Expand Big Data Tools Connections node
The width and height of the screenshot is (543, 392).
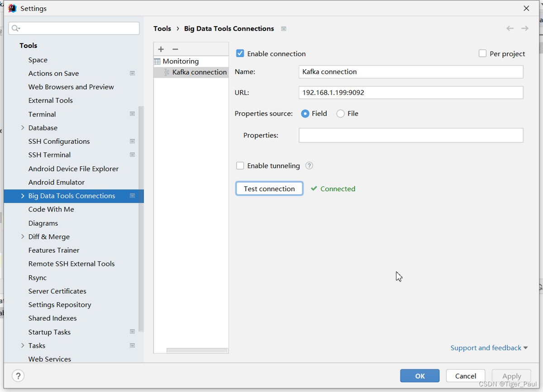tap(23, 196)
